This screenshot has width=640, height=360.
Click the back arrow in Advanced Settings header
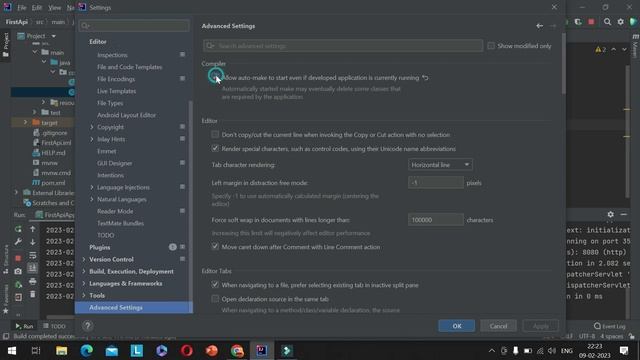(x=540, y=26)
